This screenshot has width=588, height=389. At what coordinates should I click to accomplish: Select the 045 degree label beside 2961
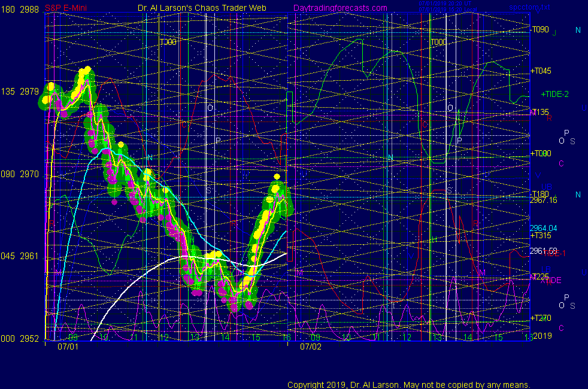[x=8, y=256]
